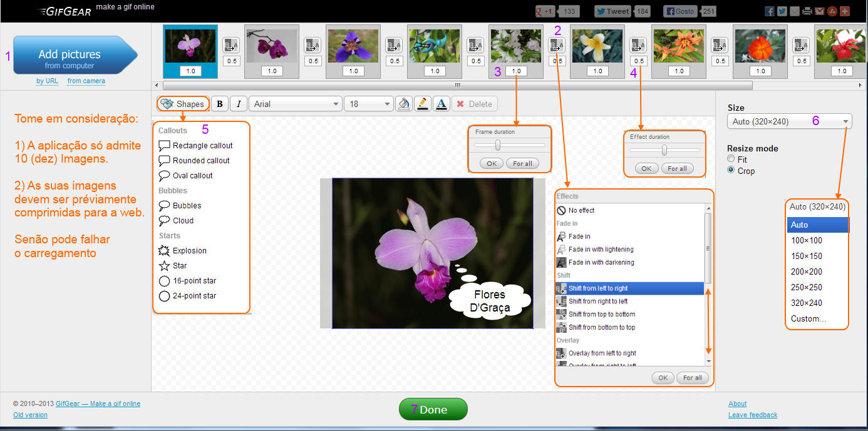Click the transition effect icon after the first frame
The width and height of the screenshot is (868, 431).
[231, 46]
